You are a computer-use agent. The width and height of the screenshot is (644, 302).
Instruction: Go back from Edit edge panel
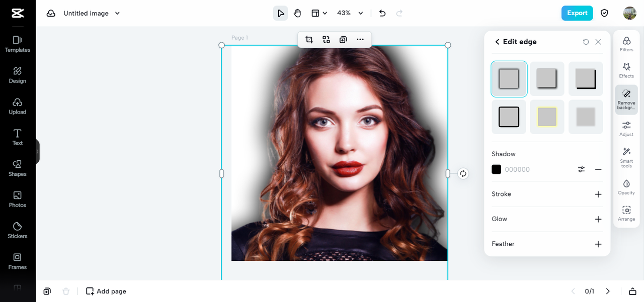(497, 42)
